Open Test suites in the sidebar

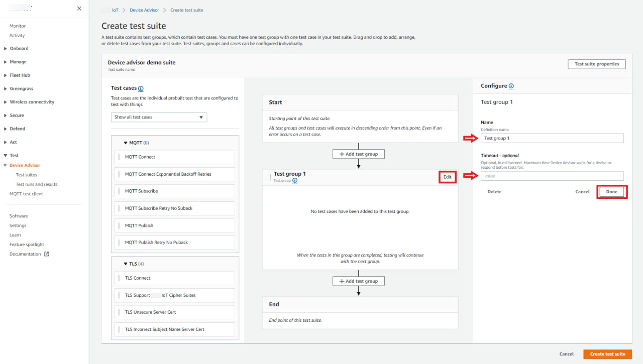pyautogui.click(x=26, y=175)
